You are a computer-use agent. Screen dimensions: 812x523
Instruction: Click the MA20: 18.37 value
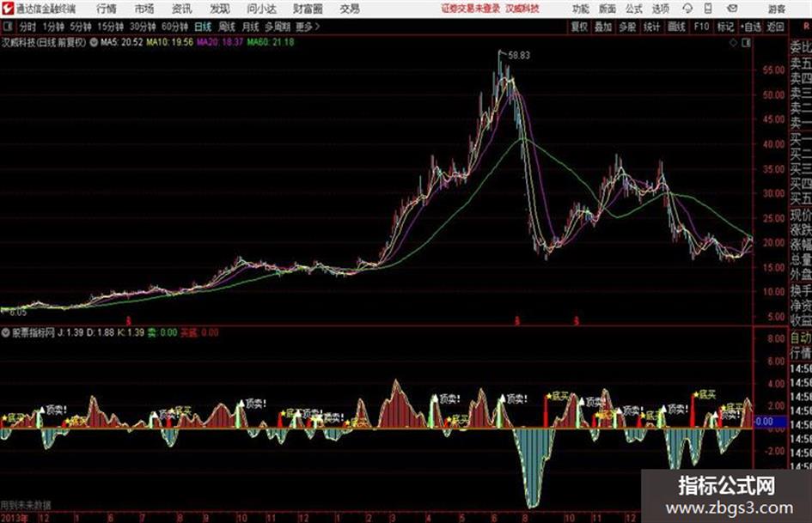220,42
